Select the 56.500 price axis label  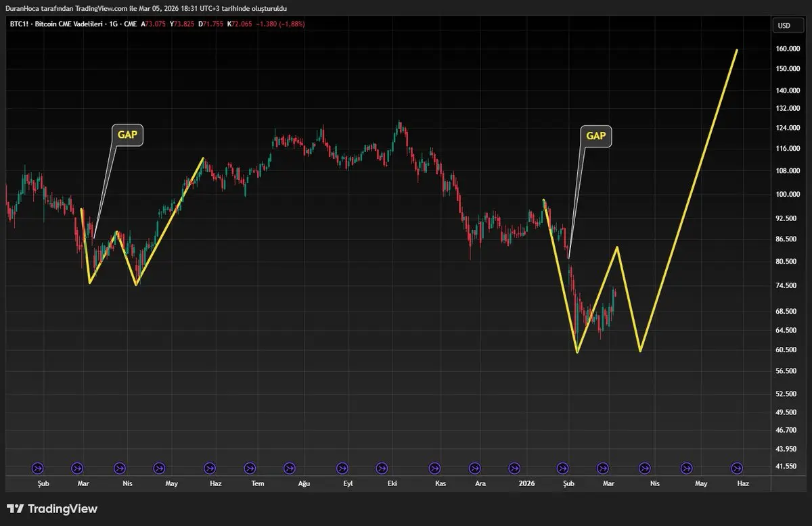[x=785, y=371]
